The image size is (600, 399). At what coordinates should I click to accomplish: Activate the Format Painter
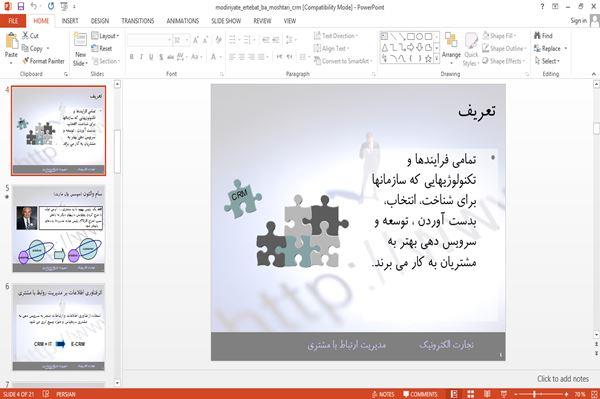(x=43, y=61)
